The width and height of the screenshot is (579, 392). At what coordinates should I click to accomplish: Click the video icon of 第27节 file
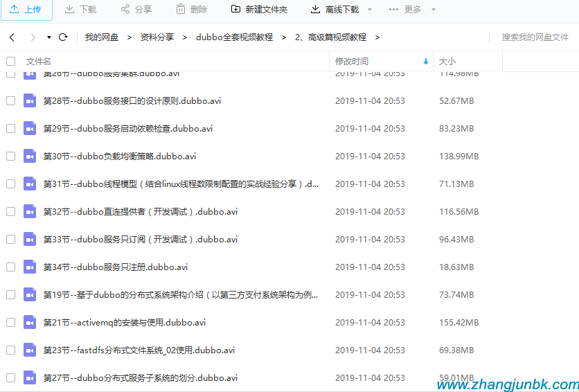point(30,377)
